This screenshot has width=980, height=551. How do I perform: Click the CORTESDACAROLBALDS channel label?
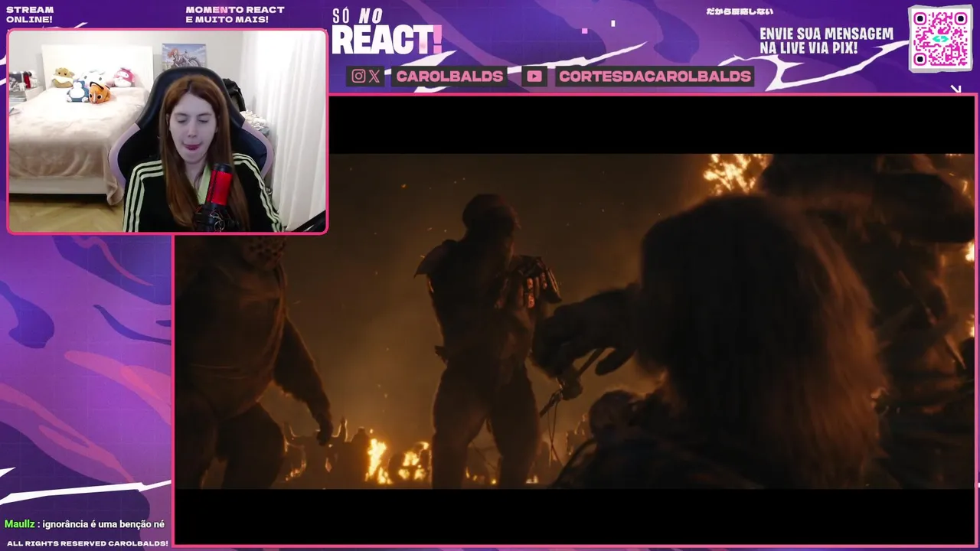click(655, 76)
